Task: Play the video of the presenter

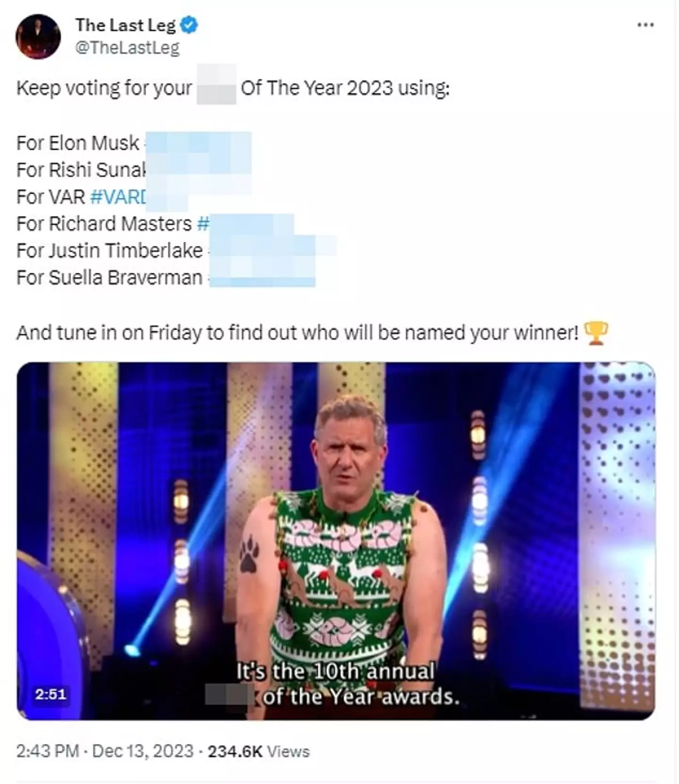Action: 336,540
